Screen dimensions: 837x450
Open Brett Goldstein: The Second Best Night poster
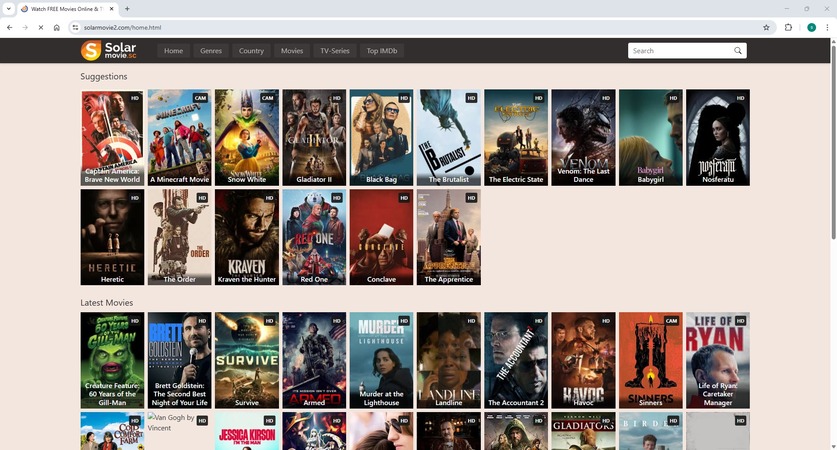point(179,360)
